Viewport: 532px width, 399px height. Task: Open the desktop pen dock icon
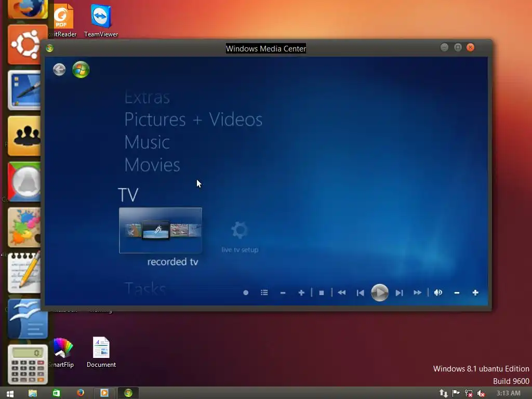pos(24,90)
